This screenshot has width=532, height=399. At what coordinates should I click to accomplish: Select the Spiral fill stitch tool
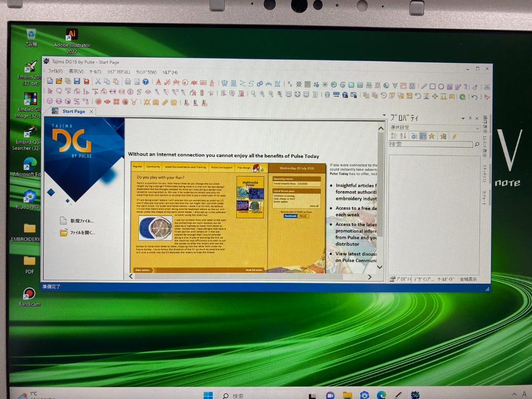click(x=342, y=85)
